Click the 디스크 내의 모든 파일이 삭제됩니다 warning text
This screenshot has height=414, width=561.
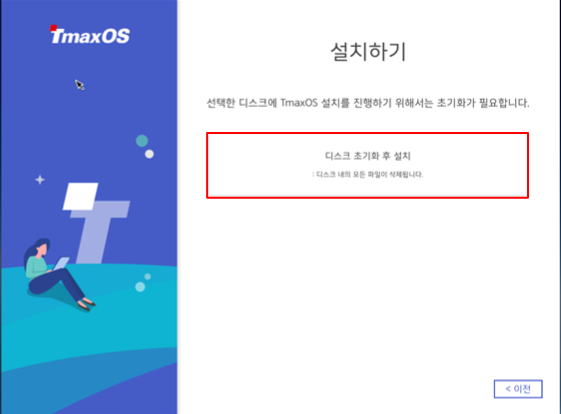[368, 175]
